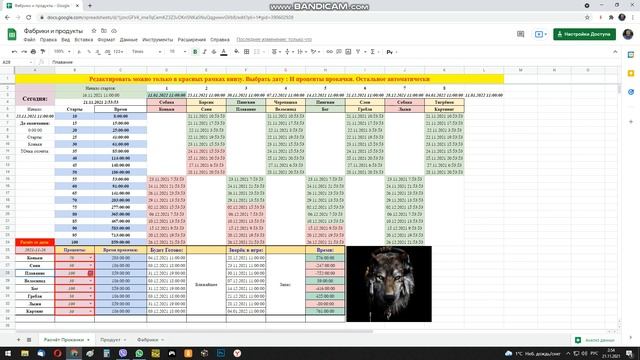Screen dimensions: 640x360
Task: Toggle italic formatting
Action: tap(204, 52)
